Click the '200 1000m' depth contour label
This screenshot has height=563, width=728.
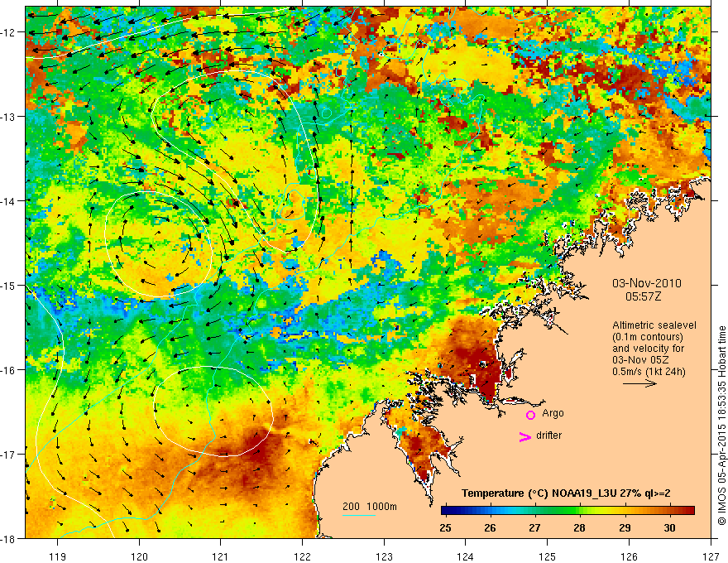pyautogui.click(x=370, y=507)
